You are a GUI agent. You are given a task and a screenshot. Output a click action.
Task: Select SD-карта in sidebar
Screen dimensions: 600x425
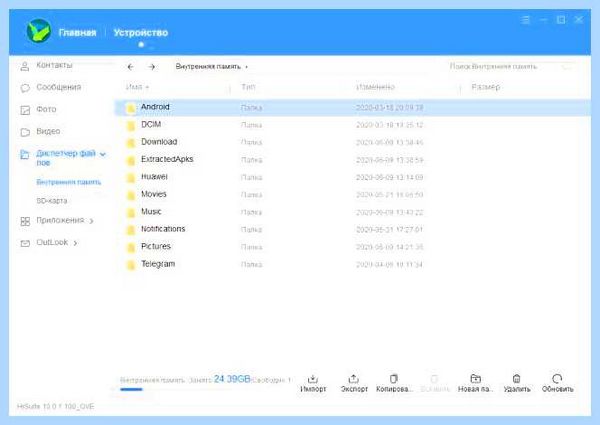[52, 200]
